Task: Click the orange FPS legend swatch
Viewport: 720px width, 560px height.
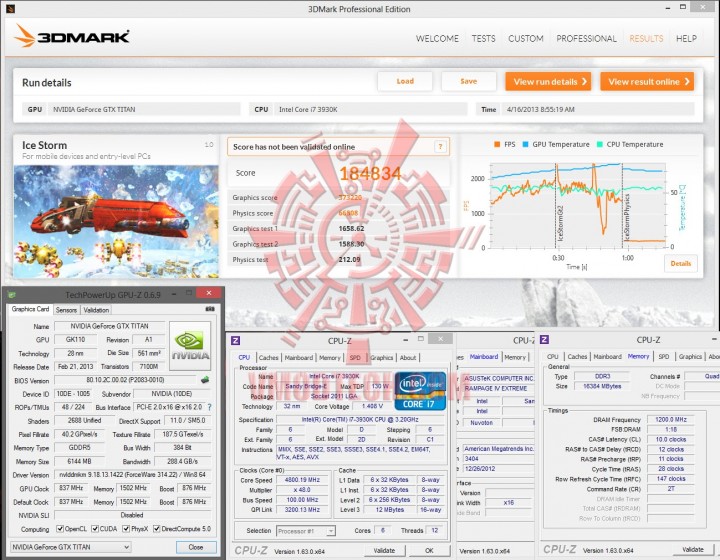Action: pos(497,144)
